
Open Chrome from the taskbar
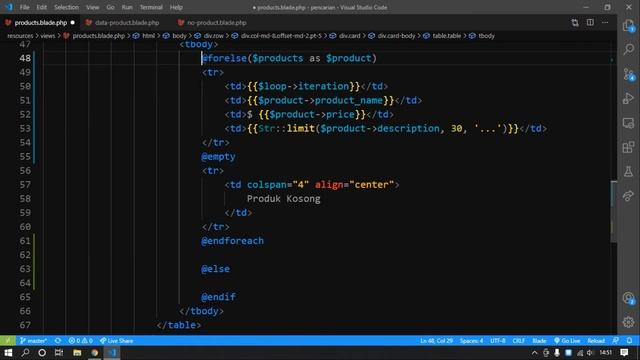click(x=95, y=353)
